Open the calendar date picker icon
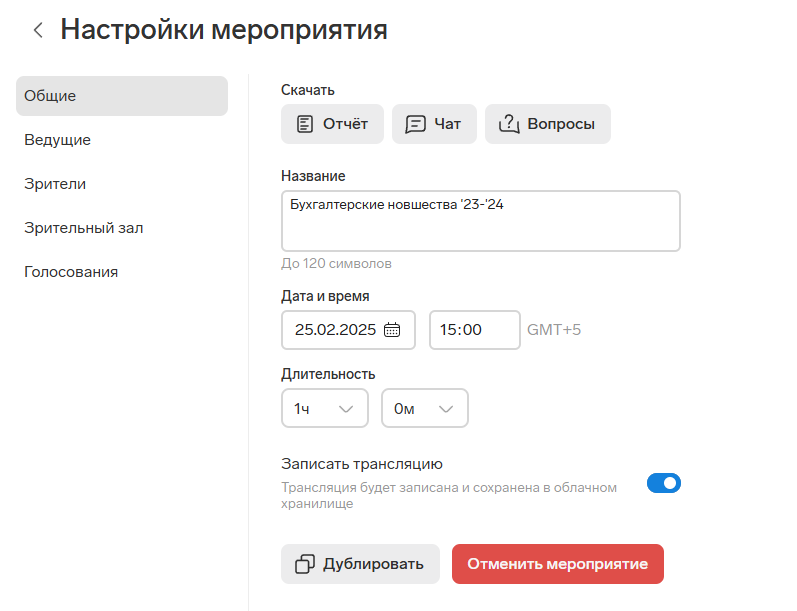Screen dimensions: 797x611 (392, 330)
